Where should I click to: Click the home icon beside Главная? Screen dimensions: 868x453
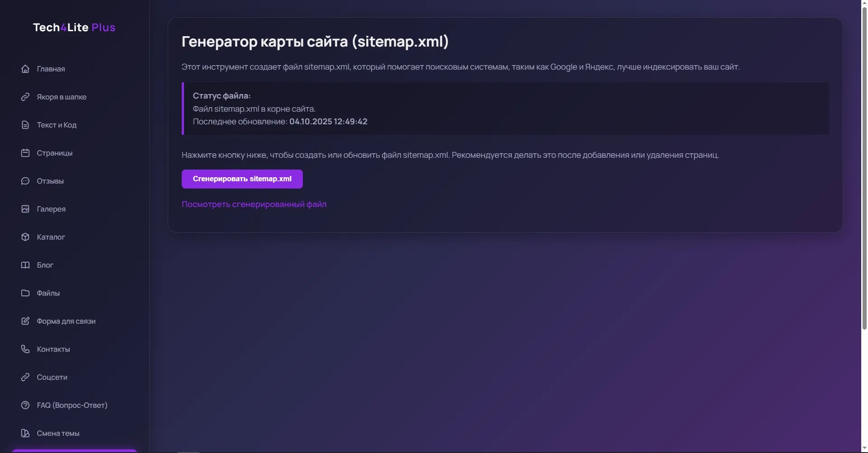tap(25, 69)
